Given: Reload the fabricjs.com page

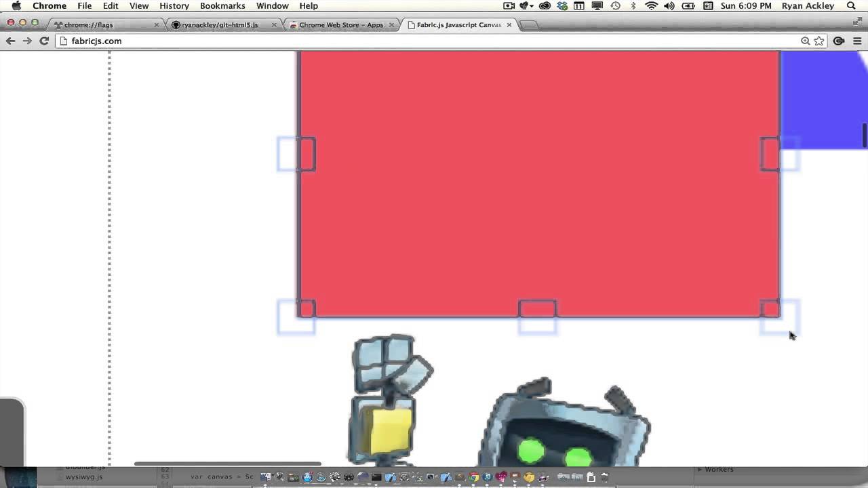Looking at the screenshot, I should click(x=44, y=41).
